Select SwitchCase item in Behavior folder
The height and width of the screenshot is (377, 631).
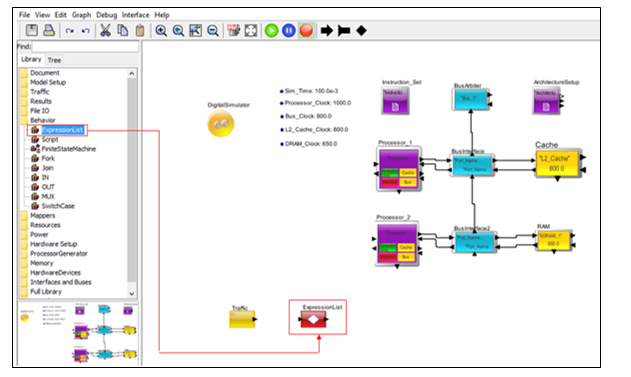coord(58,206)
